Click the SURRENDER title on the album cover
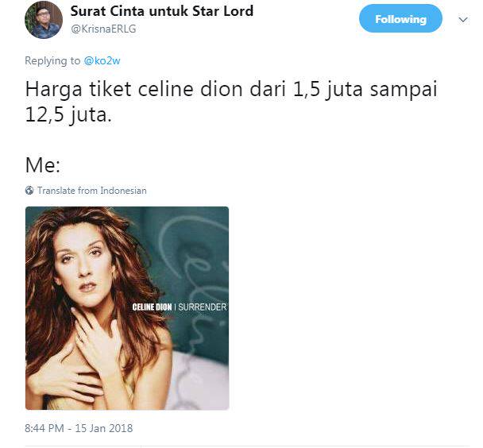 202,307
